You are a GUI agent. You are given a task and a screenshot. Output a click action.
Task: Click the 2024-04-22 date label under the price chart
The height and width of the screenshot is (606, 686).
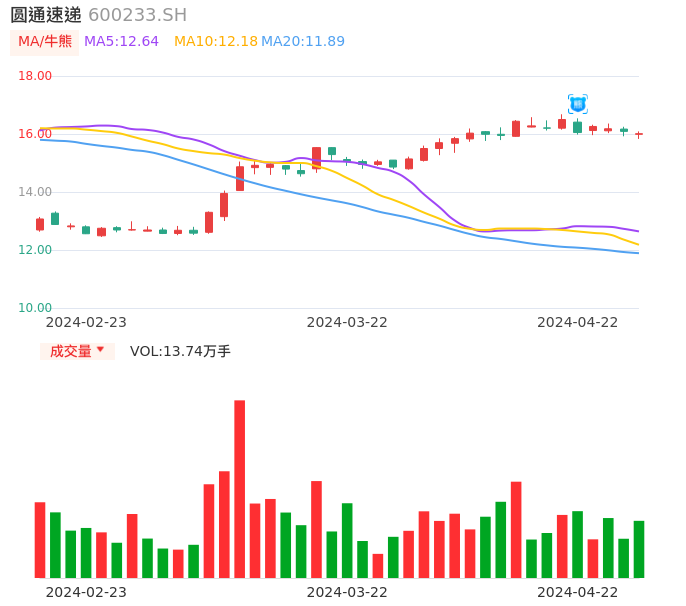click(577, 322)
